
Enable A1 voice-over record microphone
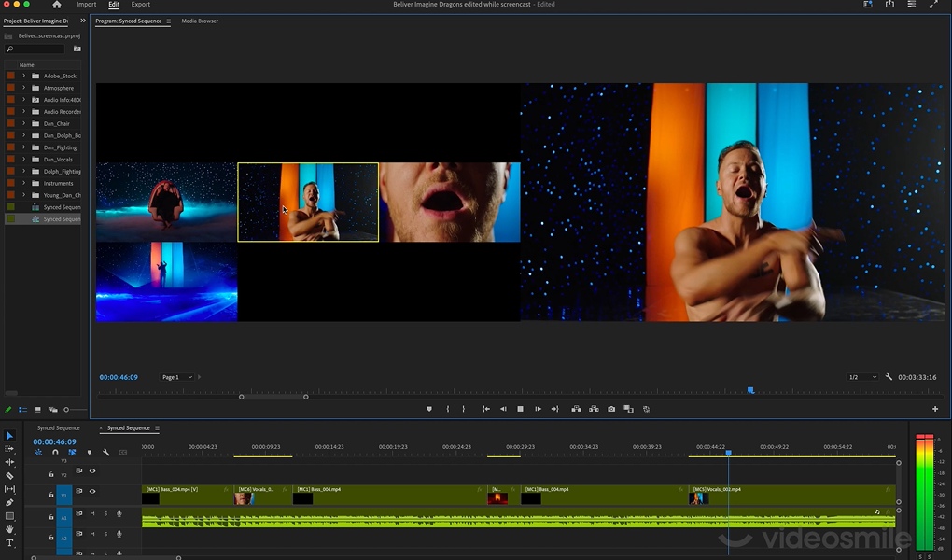pos(119,514)
